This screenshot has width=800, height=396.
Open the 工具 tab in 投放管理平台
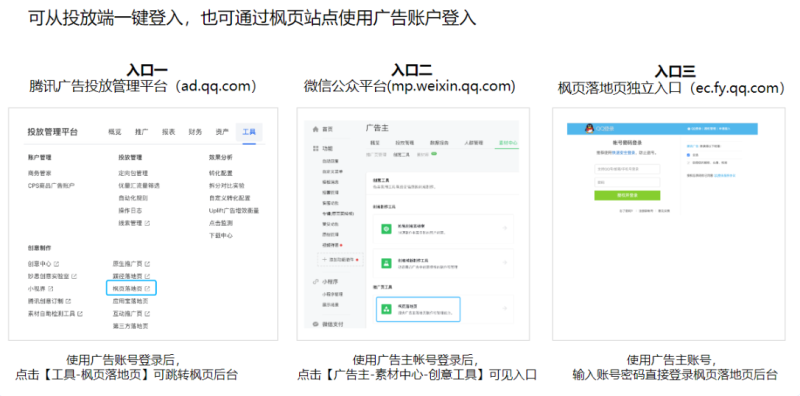[x=249, y=132]
